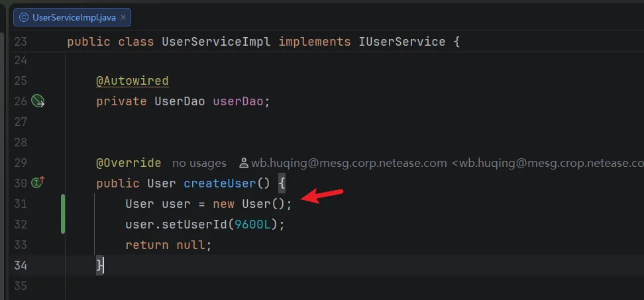This screenshot has height=300, width=644.
Task: Click the IUserService interface name
Action: 402,42
